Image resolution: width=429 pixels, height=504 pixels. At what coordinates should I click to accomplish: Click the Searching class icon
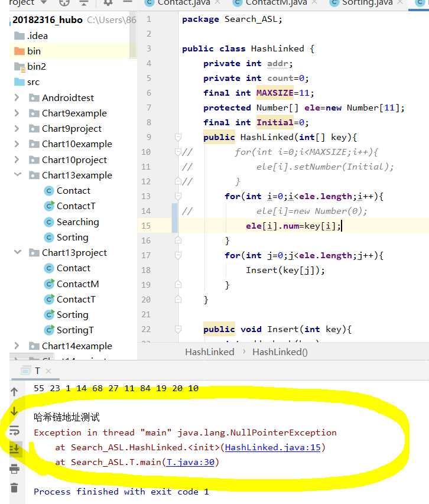click(49, 222)
